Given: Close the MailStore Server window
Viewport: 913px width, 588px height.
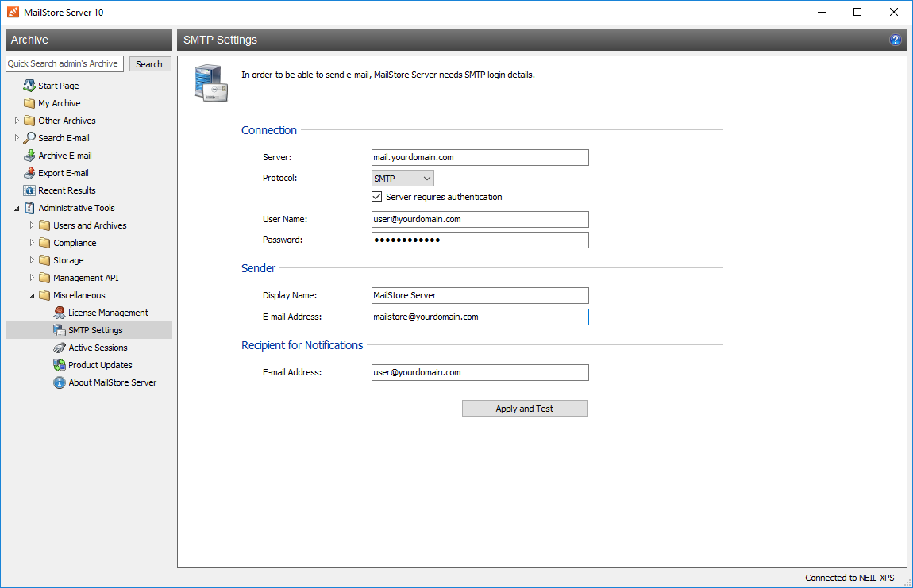Looking at the screenshot, I should 894,12.
